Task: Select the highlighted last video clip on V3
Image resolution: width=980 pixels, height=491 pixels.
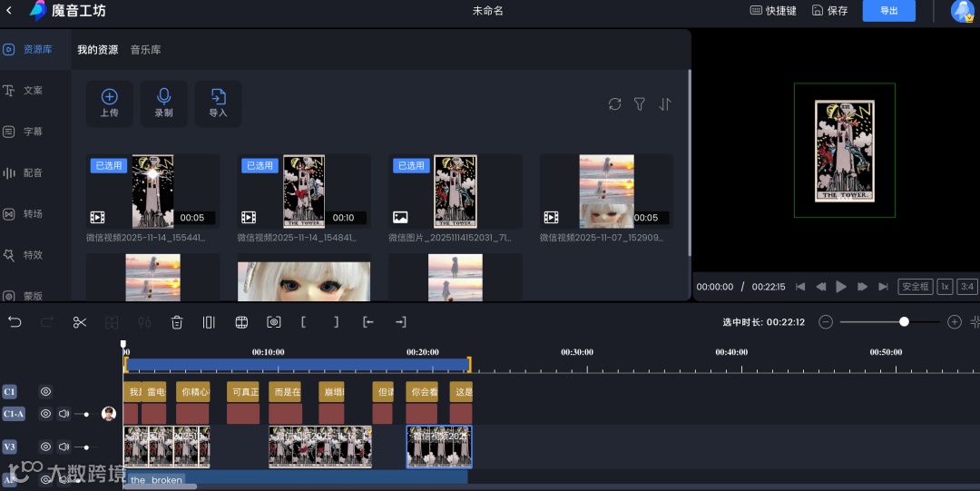Action: point(439,447)
